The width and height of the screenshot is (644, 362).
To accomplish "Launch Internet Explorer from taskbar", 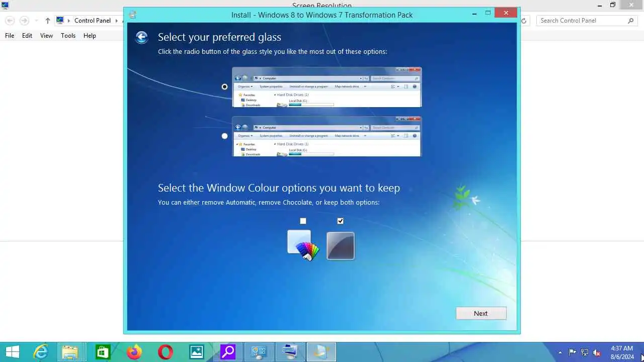I will [41, 352].
